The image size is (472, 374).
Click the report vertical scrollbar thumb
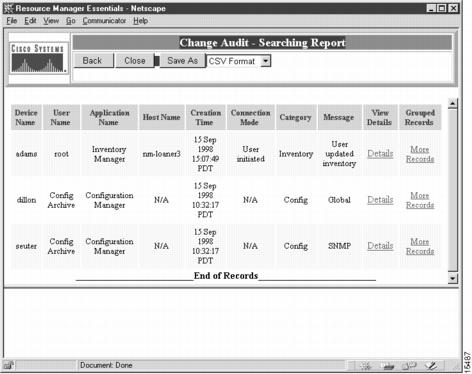[453, 190]
